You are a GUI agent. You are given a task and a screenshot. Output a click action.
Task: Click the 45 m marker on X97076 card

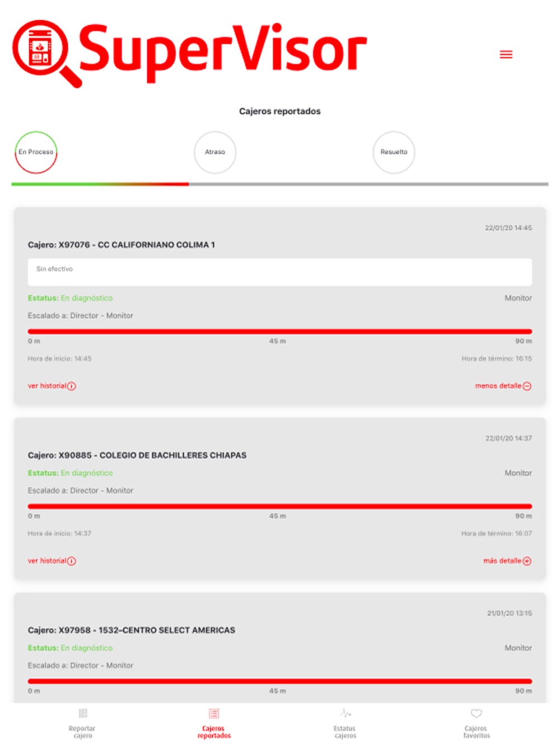click(277, 341)
